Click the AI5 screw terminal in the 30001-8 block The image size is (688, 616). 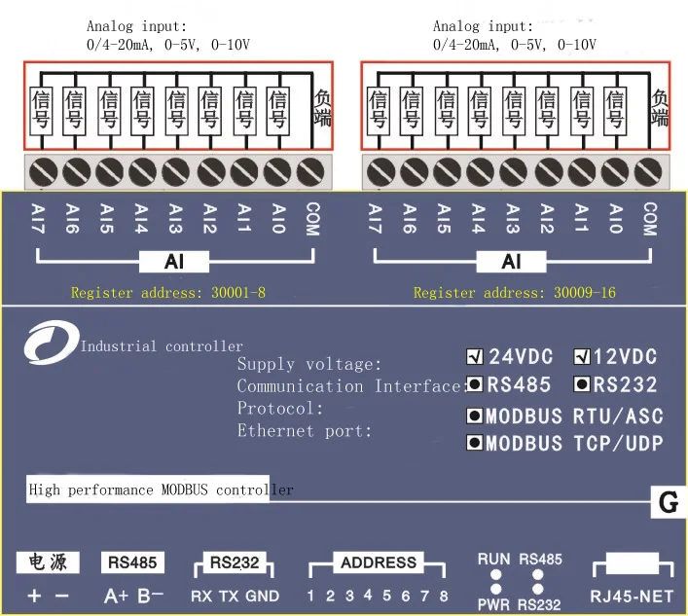click(110, 171)
